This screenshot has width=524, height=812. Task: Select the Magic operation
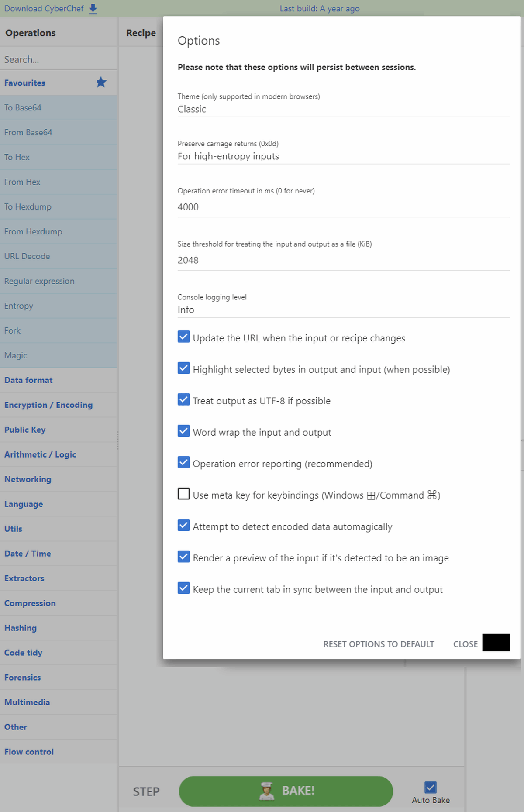pos(16,355)
